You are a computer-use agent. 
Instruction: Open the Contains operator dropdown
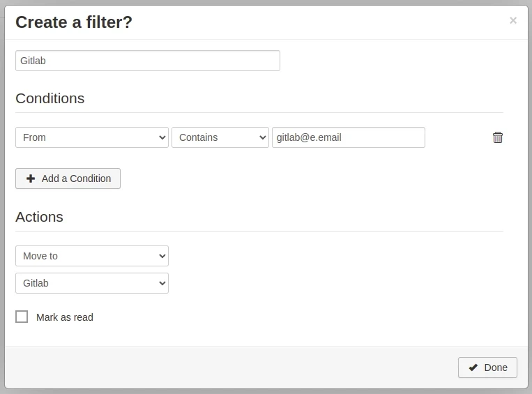(220, 137)
